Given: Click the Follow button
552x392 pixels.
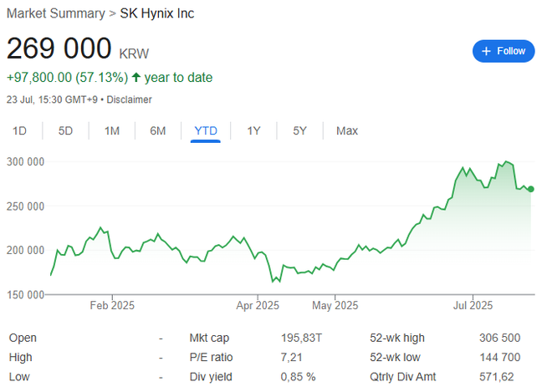Looking at the screenshot, I should click(x=503, y=51).
